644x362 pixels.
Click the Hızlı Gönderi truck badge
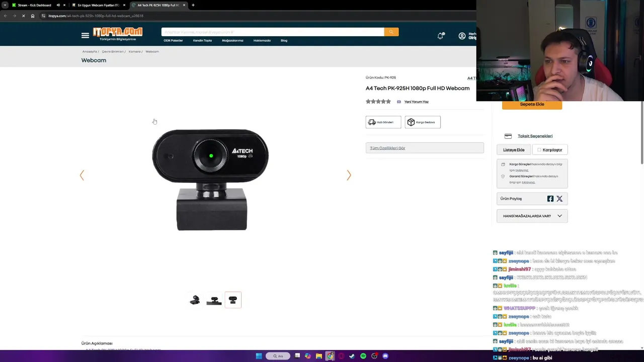(x=383, y=122)
